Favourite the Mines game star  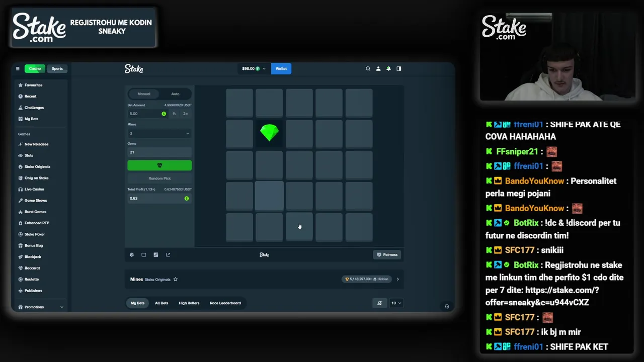coord(176,280)
